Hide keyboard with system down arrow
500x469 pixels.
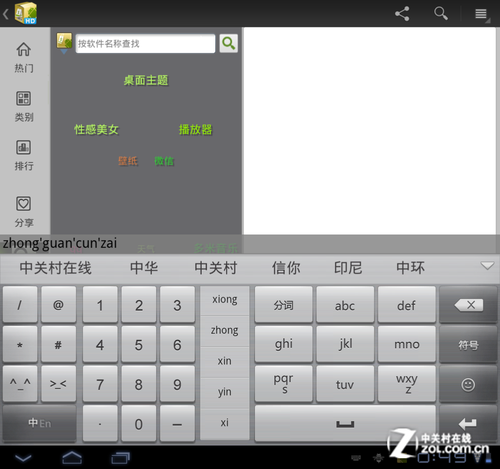point(23,458)
